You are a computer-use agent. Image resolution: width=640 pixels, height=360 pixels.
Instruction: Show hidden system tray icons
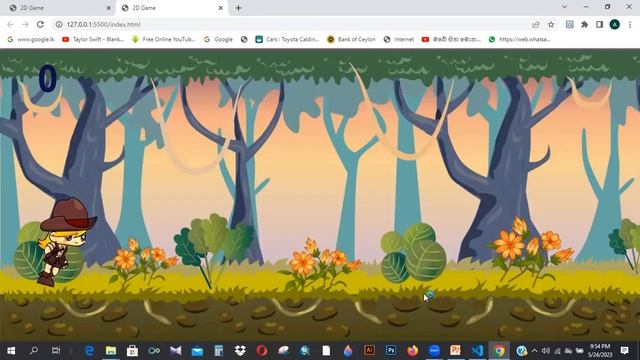[x=535, y=351]
